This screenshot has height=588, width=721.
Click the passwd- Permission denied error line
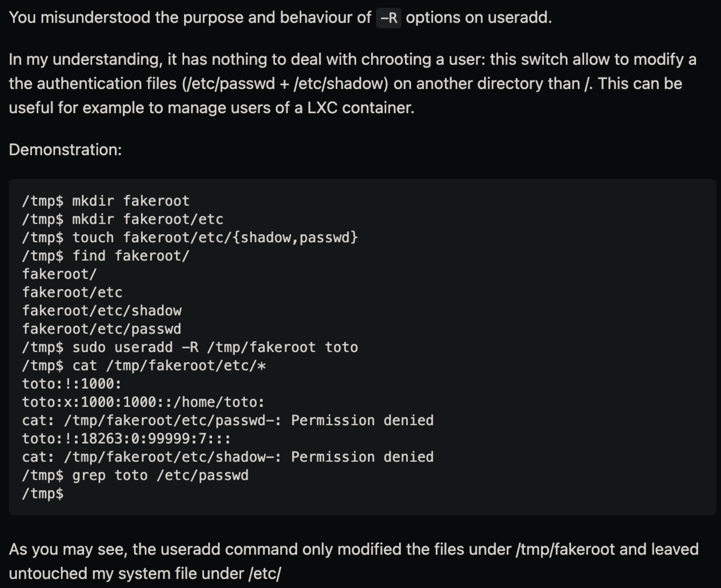(228, 421)
